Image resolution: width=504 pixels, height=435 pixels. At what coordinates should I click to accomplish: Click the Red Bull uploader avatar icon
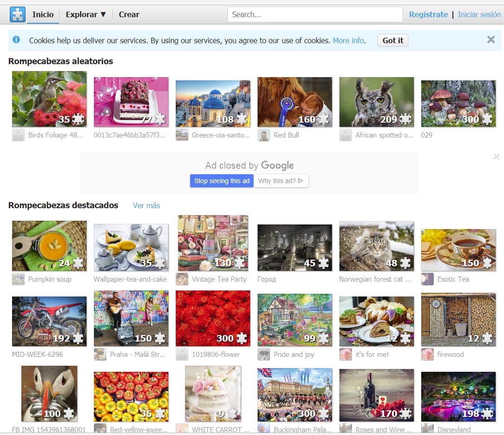264,135
